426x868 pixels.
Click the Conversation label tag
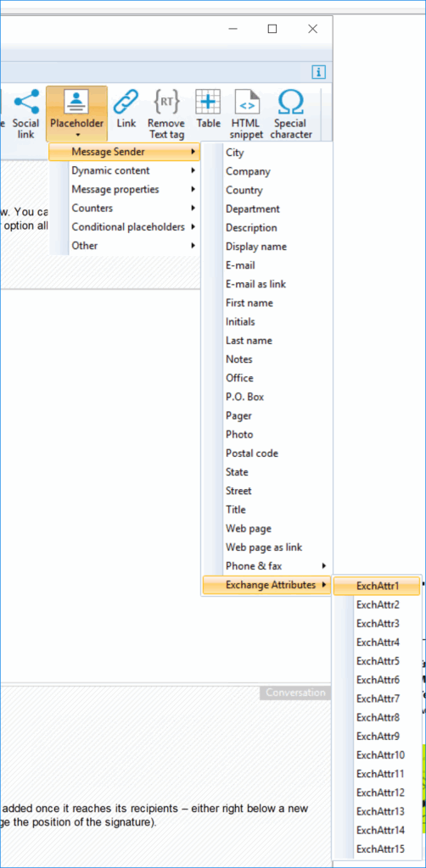(x=295, y=693)
